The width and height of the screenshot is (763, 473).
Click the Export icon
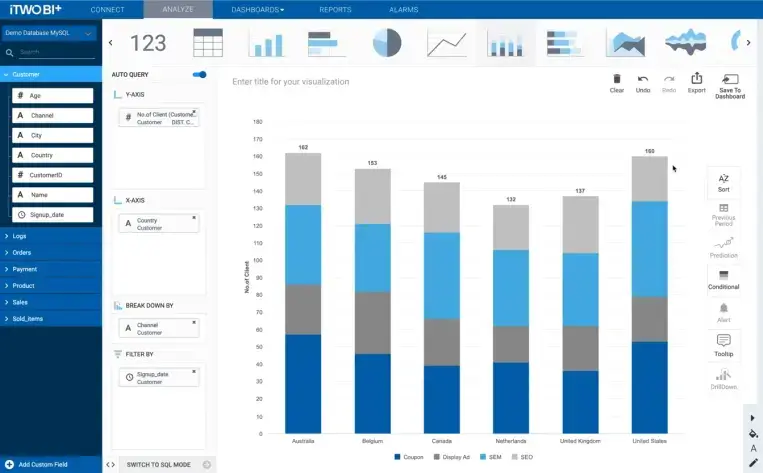[x=697, y=79]
